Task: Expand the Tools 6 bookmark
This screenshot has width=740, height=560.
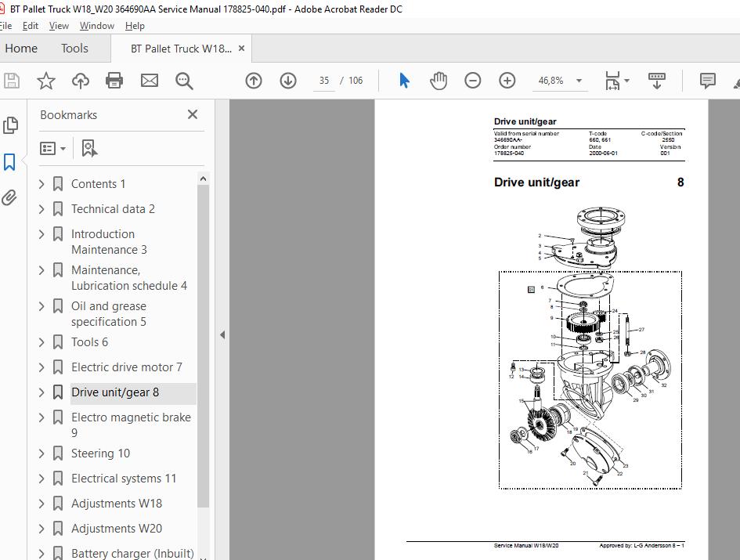Action: [x=42, y=341]
